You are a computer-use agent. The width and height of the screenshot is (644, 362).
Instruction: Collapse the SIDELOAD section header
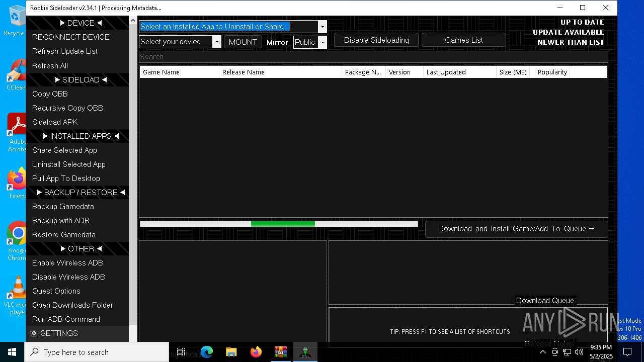click(77, 80)
